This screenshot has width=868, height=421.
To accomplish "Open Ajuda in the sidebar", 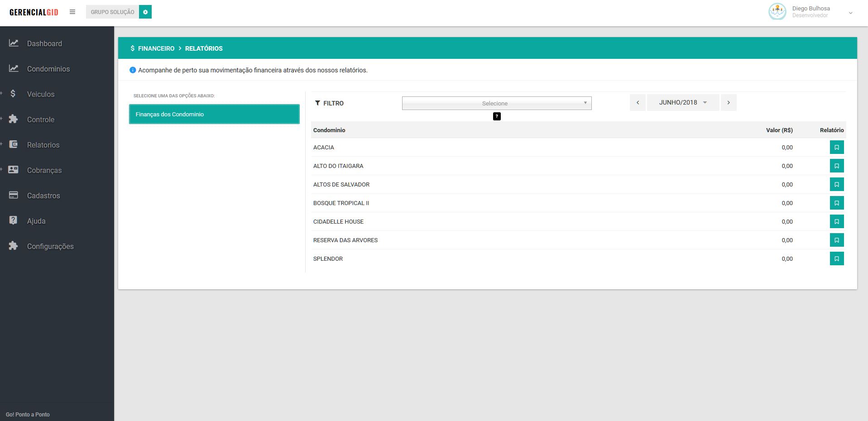I will coord(36,221).
